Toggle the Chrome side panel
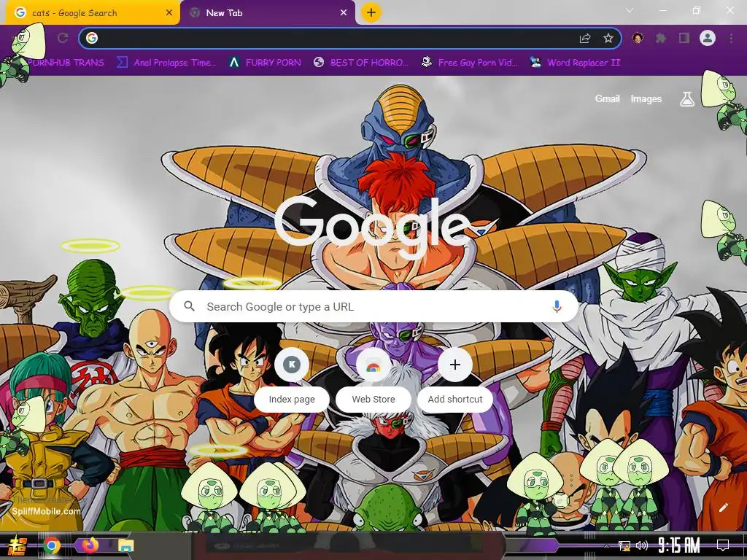The width and height of the screenshot is (747, 560). (684, 38)
